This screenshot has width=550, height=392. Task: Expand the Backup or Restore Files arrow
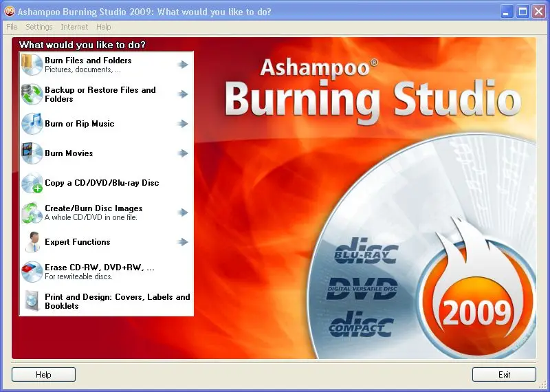[x=183, y=94]
